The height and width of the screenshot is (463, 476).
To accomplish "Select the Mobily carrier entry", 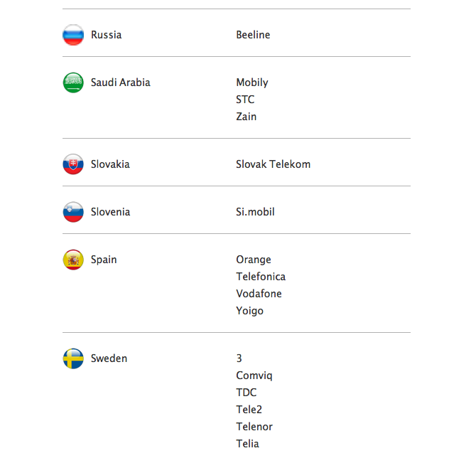I will pos(252,83).
